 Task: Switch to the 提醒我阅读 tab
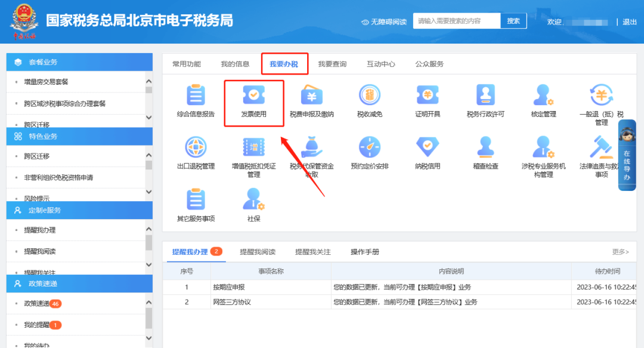click(x=258, y=252)
